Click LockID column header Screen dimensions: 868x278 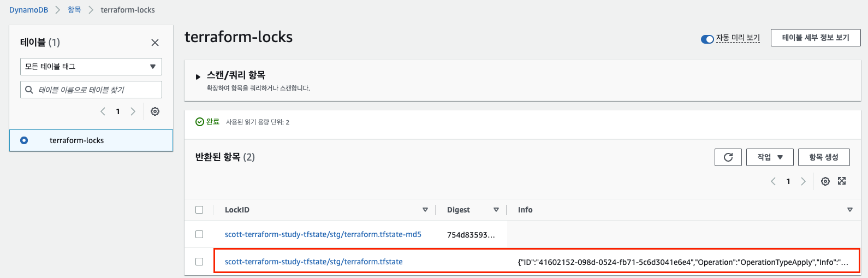[x=237, y=210]
